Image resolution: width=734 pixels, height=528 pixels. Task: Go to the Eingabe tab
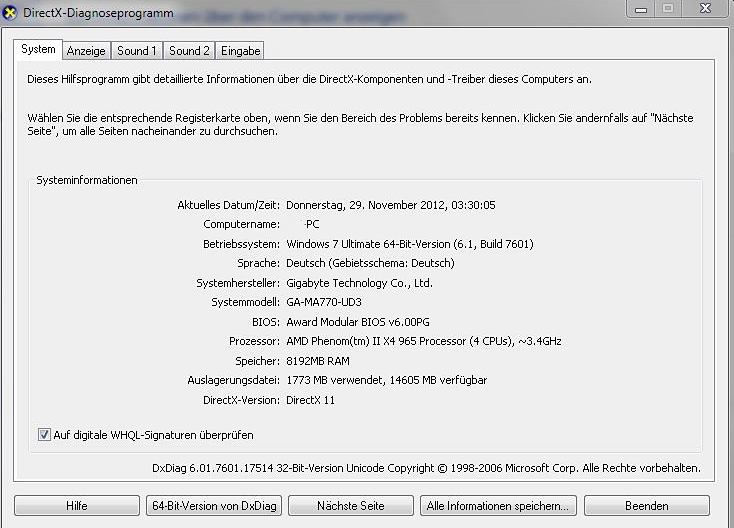(x=240, y=51)
